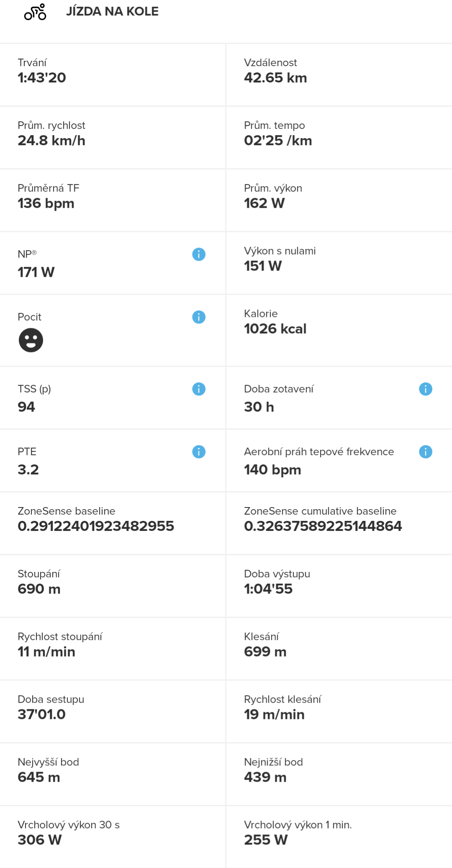
Task: Open info icon next to NP
Action: coord(199,254)
